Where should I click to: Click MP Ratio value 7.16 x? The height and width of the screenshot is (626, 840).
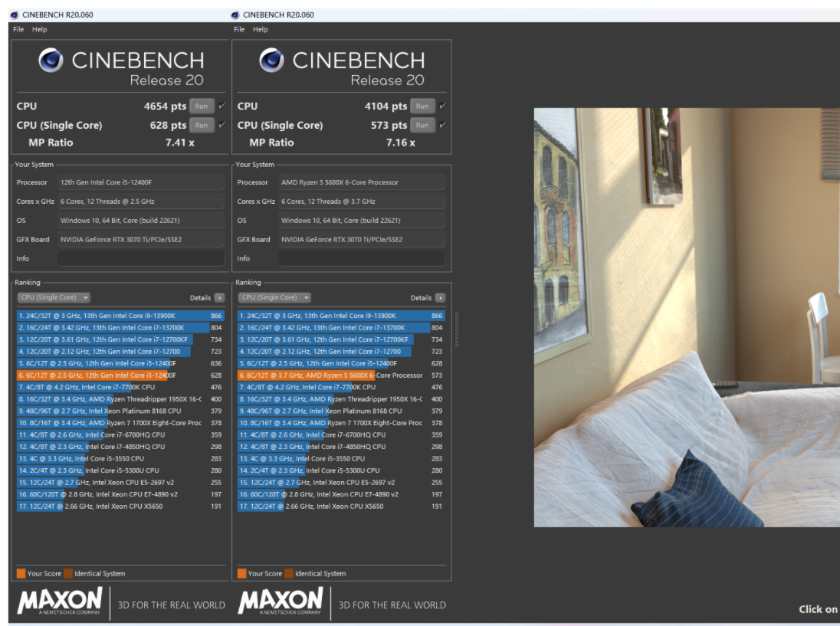point(401,143)
